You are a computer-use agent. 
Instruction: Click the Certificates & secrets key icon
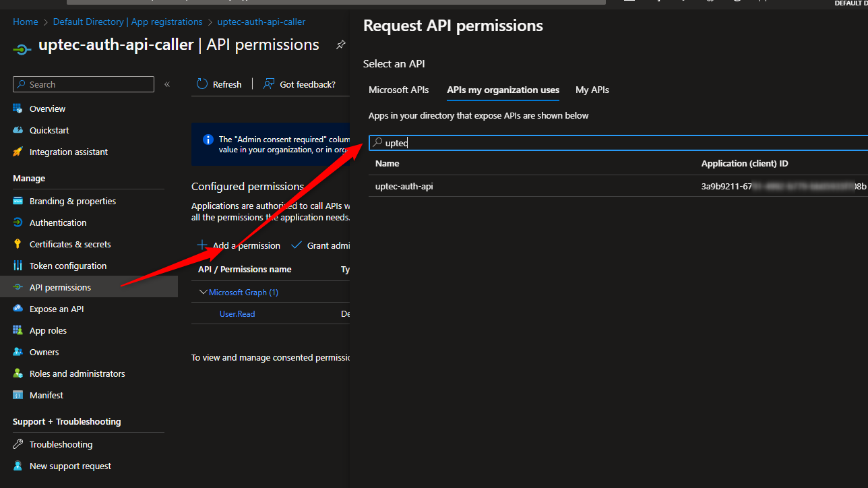(18, 244)
